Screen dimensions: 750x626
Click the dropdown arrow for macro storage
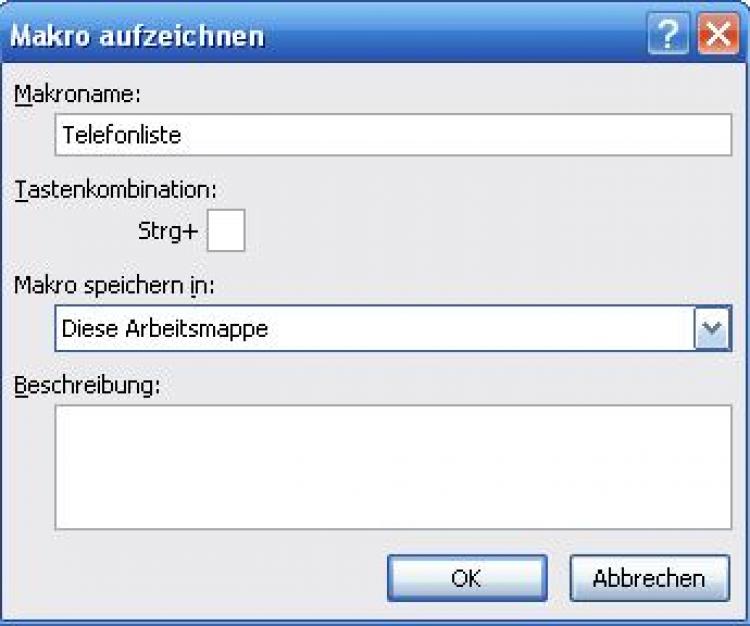[x=711, y=328]
